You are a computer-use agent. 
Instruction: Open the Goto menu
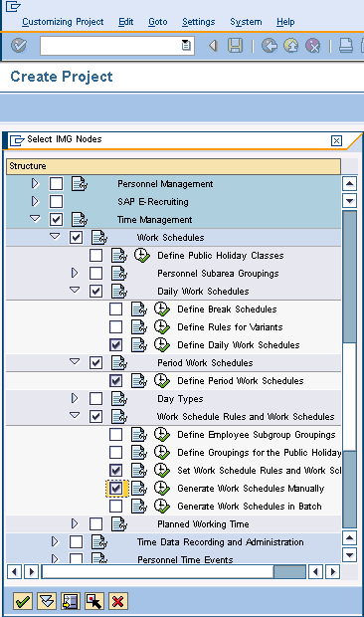(x=157, y=22)
